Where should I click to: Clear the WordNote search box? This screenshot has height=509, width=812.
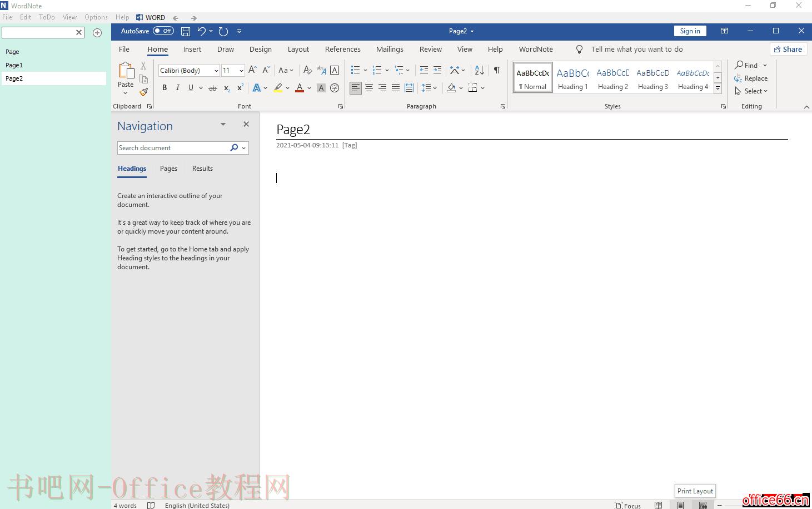(x=79, y=32)
